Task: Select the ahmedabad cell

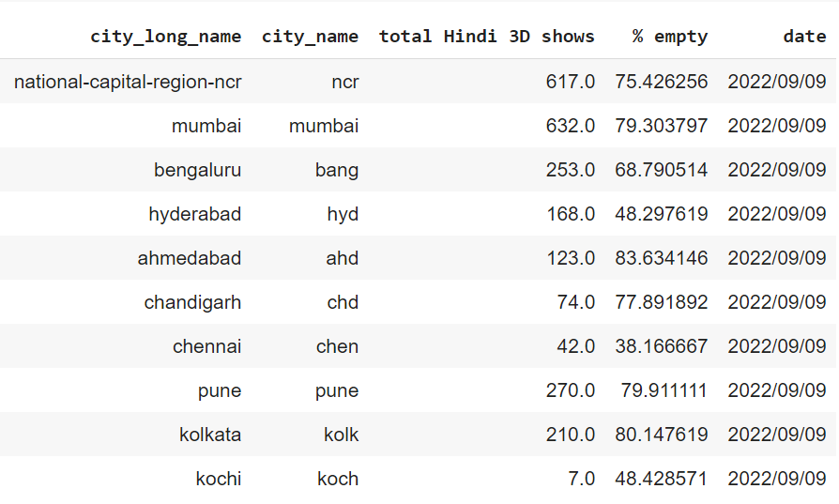Action: click(190, 258)
